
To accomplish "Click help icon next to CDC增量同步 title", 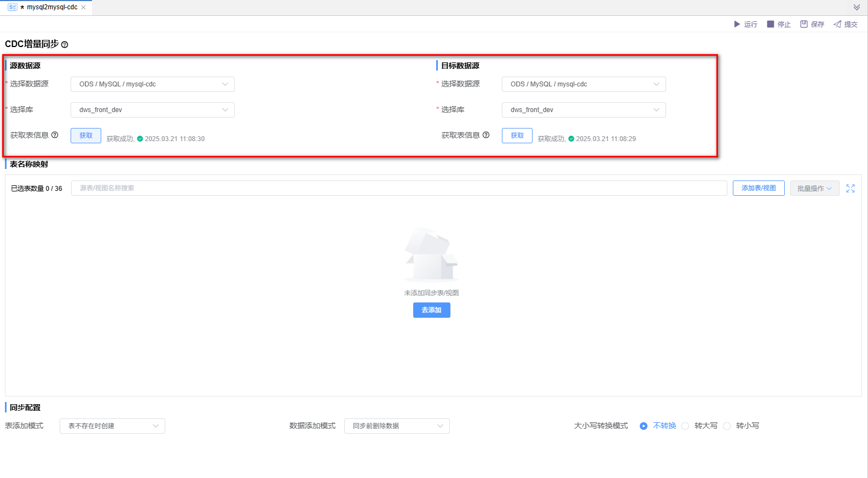I will (x=65, y=45).
